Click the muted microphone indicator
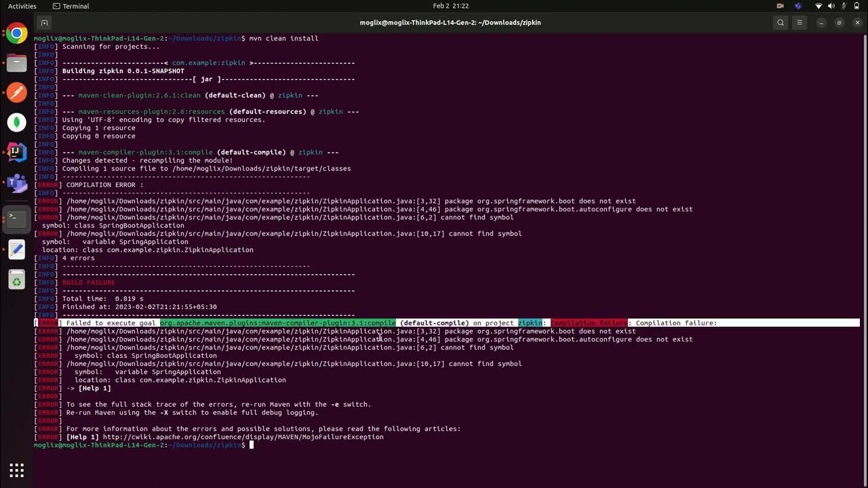868x488 pixels. coord(846,6)
